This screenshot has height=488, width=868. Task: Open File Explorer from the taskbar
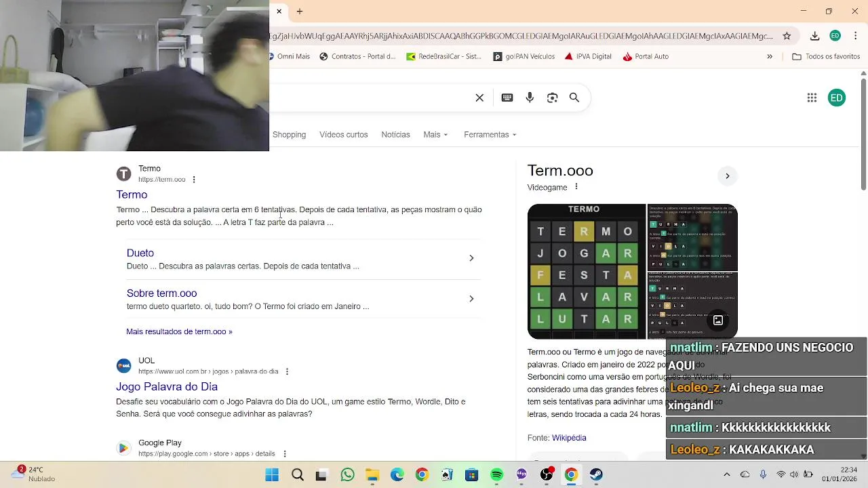[372, 474]
